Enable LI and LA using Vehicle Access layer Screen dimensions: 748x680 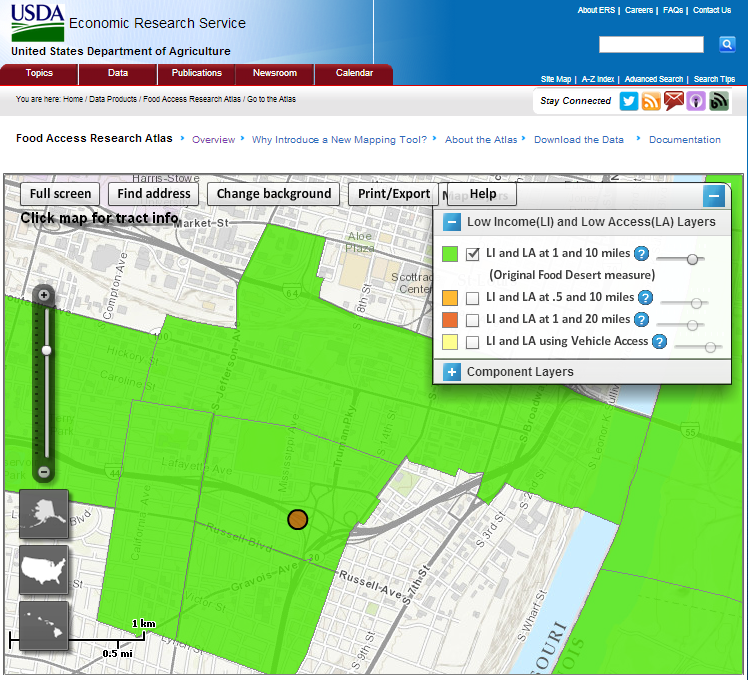click(472, 342)
